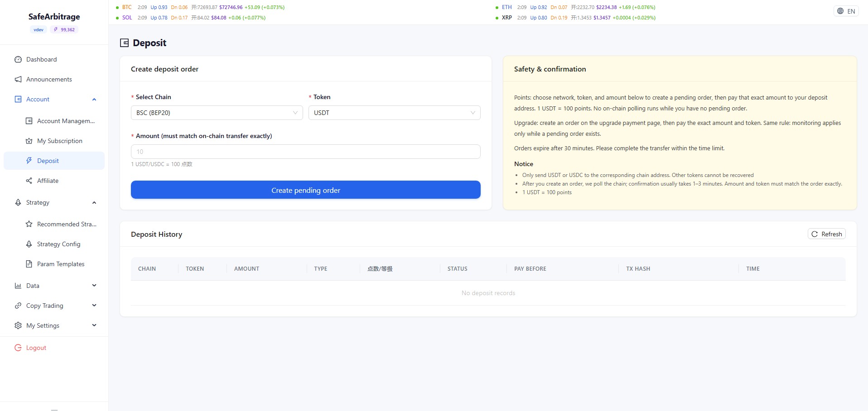Click the Logout icon in sidebar
Viewport: 868px width, 411px height.
pos(18,348)
